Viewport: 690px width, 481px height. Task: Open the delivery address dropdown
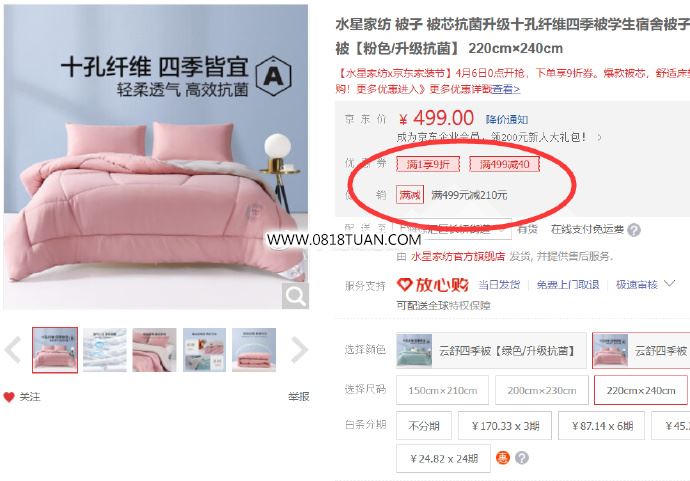click(x=453, y=229)
